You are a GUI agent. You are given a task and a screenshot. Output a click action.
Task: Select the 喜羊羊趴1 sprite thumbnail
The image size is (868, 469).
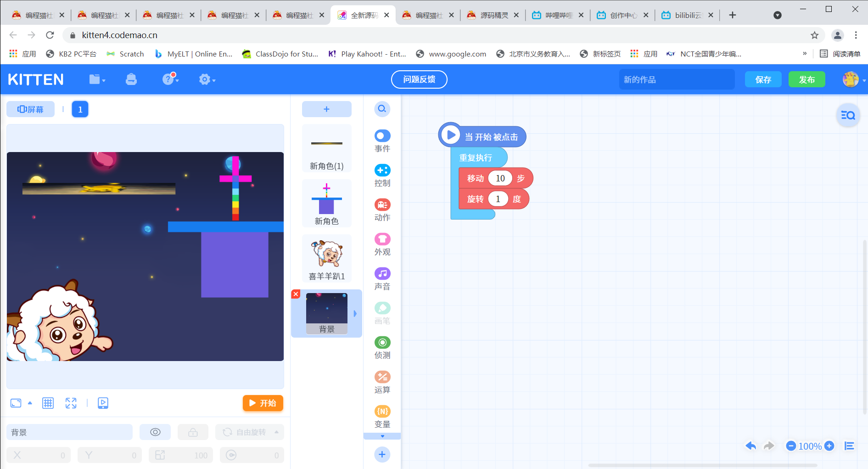(x=326, y=259)
